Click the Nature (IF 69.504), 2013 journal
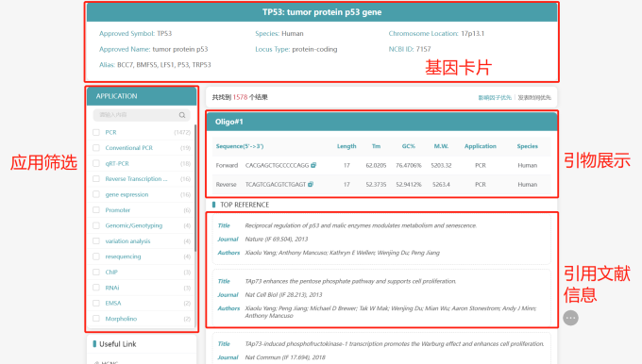The image size is (642, 364). point(277,239)
